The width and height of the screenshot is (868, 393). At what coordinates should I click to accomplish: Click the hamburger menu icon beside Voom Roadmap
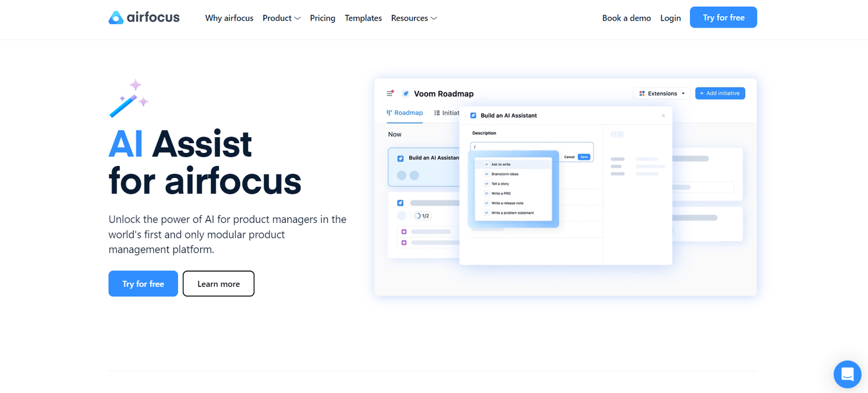390,93
